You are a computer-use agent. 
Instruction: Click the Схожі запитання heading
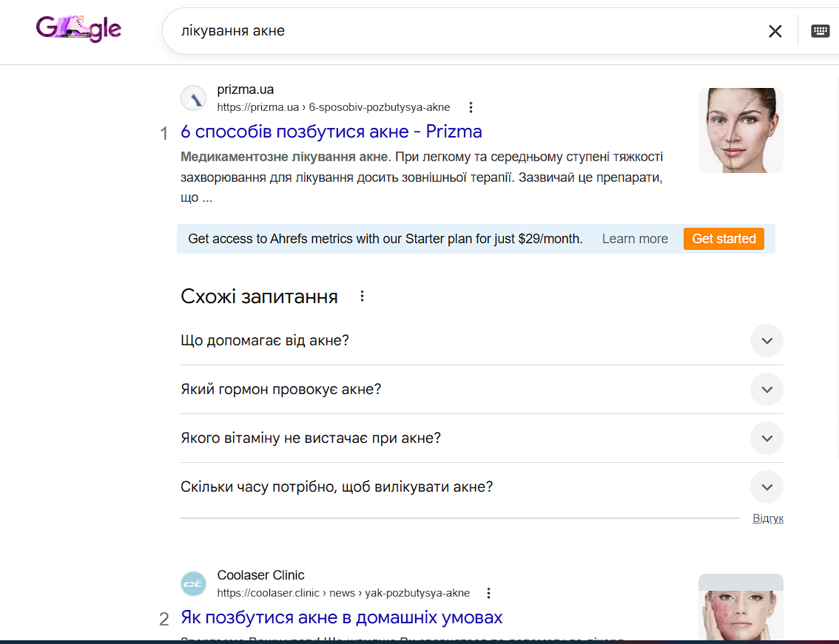pyautogui.click(x=259, y=296)
